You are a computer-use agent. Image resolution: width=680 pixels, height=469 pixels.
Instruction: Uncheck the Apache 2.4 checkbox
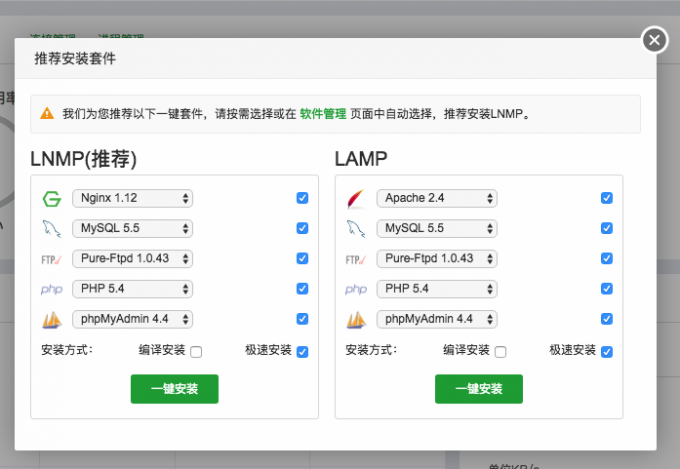(x=607, y=198)
